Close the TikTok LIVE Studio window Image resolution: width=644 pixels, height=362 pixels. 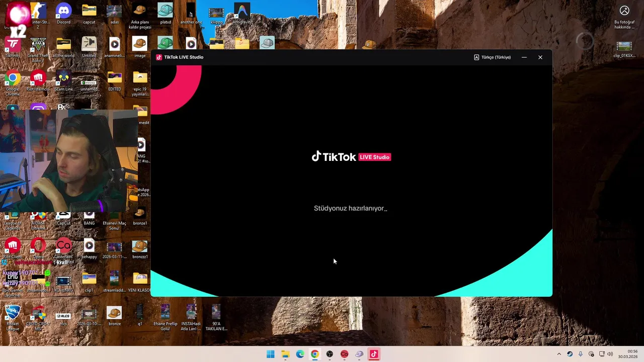click(540, 57)
